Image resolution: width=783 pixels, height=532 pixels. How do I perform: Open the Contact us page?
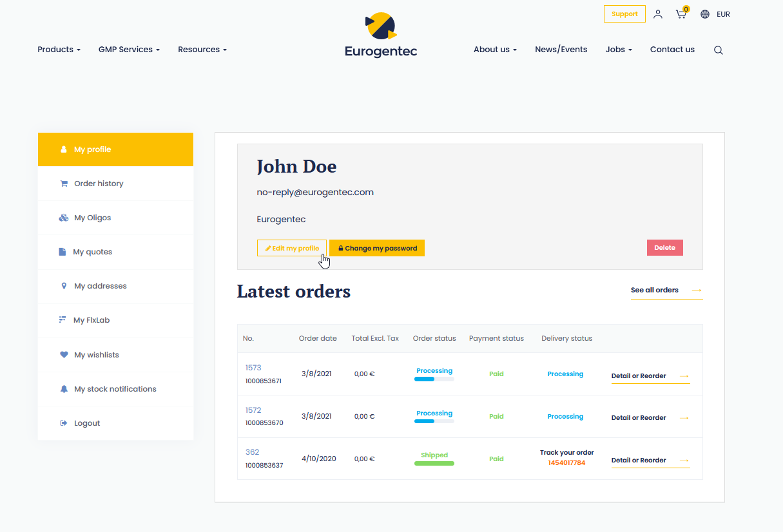click(x=672, y=50)
